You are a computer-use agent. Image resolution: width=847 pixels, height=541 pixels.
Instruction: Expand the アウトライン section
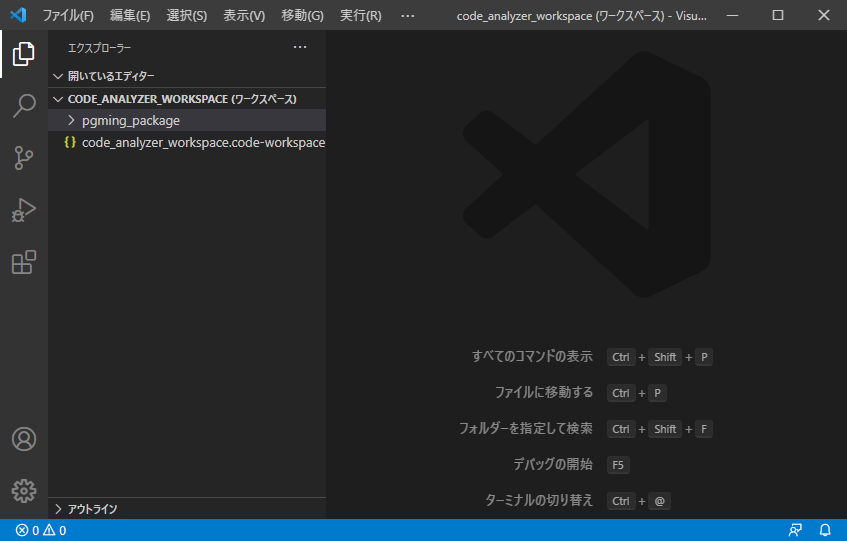coord(58,509)
